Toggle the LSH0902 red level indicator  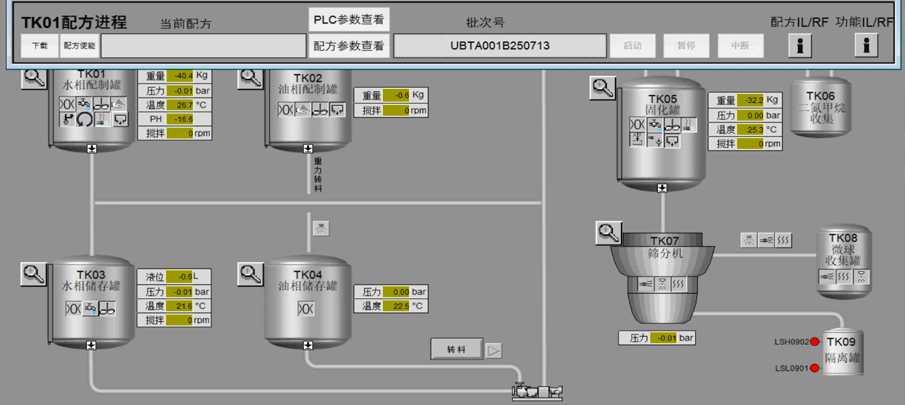(815, 343)
